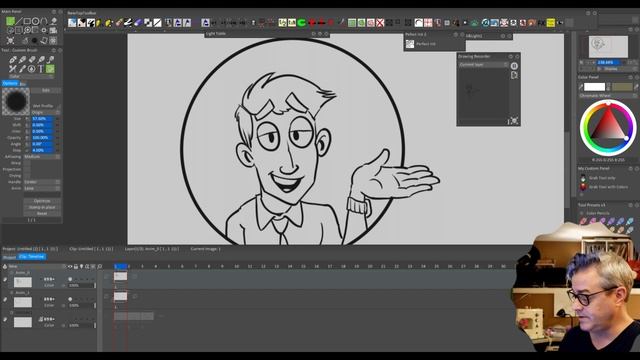Click the B-color eyedropper in Color Panel

point(636,87)
